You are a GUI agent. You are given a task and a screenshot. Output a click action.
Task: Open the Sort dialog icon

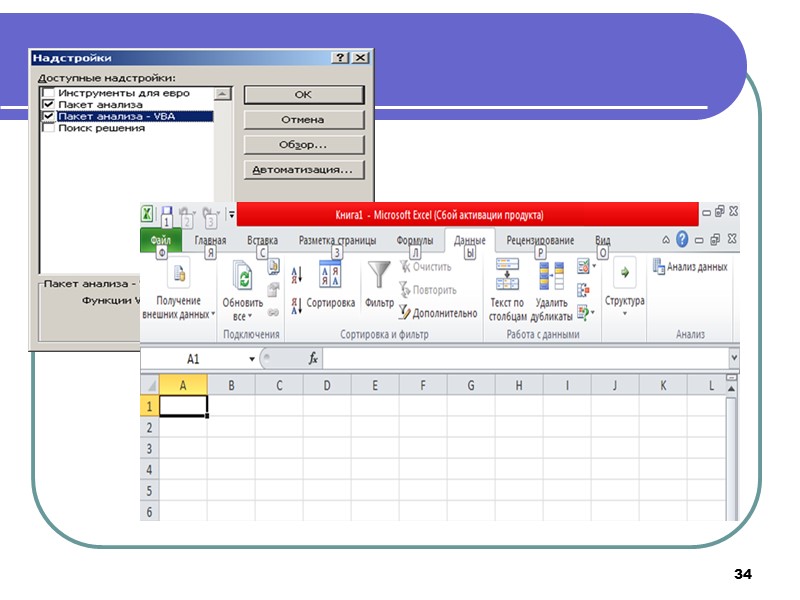coord(330,273)
